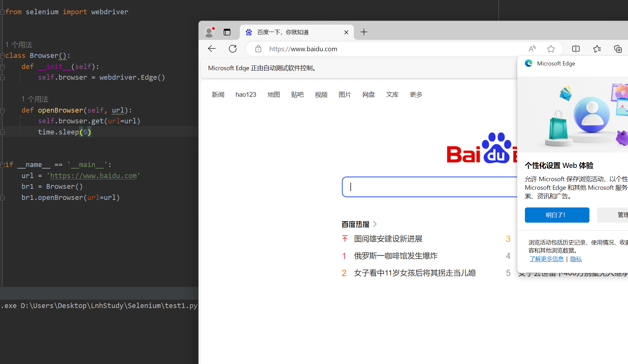Expand 百度热搜 with the chevron arrow
Viewport: 628px width, 364px height.
point(375,224)
